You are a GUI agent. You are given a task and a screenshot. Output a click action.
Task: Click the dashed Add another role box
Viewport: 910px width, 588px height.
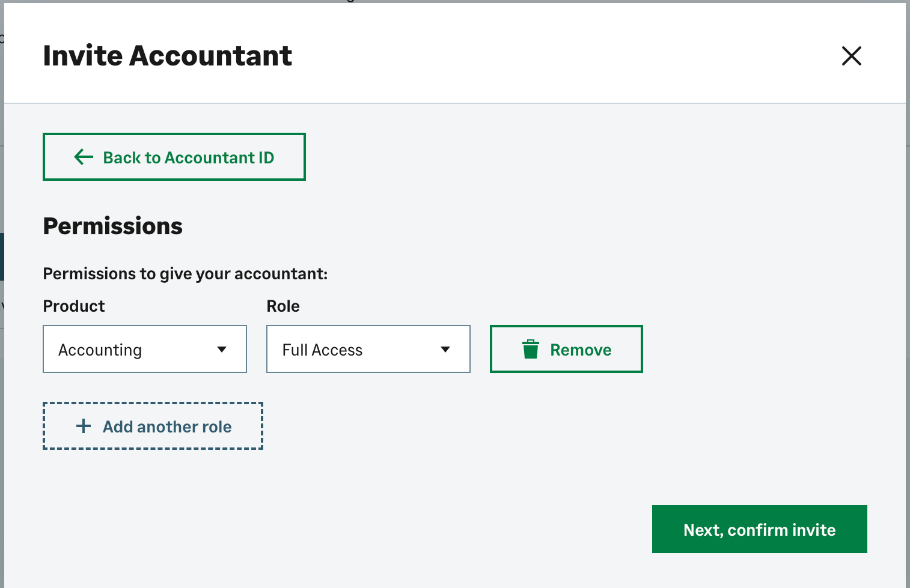(152, 426)
